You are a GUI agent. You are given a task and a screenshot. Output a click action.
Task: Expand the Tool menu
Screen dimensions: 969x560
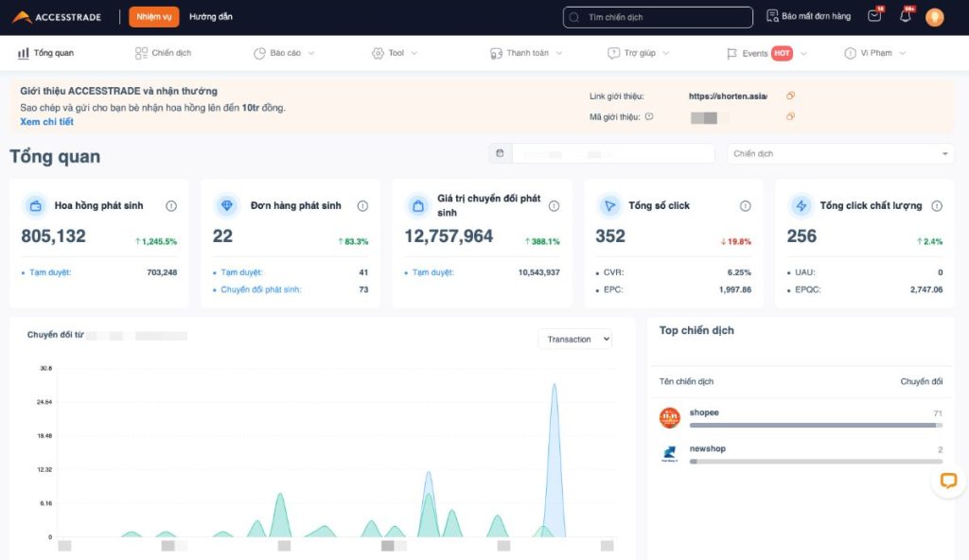395,53
